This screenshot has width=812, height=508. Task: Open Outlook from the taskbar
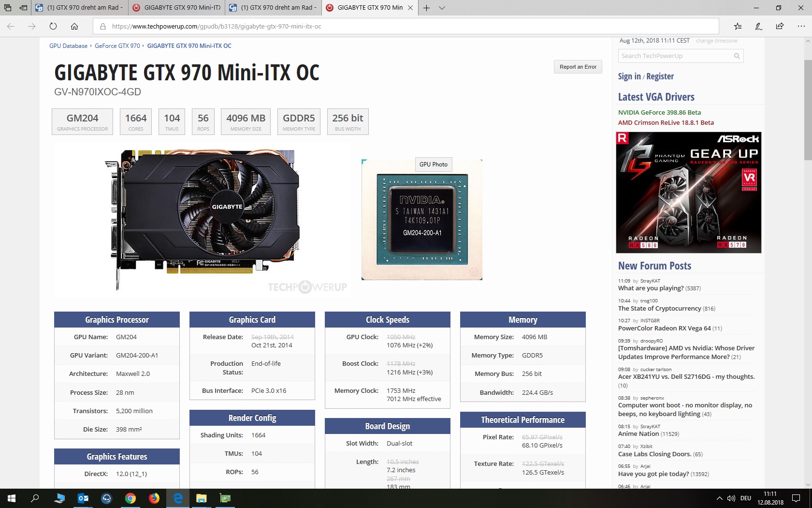[83, 498]
